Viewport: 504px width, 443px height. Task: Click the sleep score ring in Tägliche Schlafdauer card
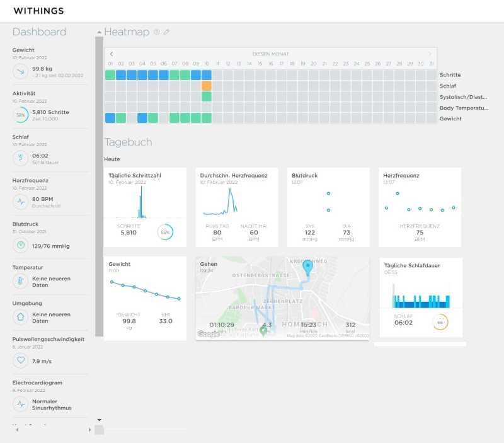coord(440,322)
